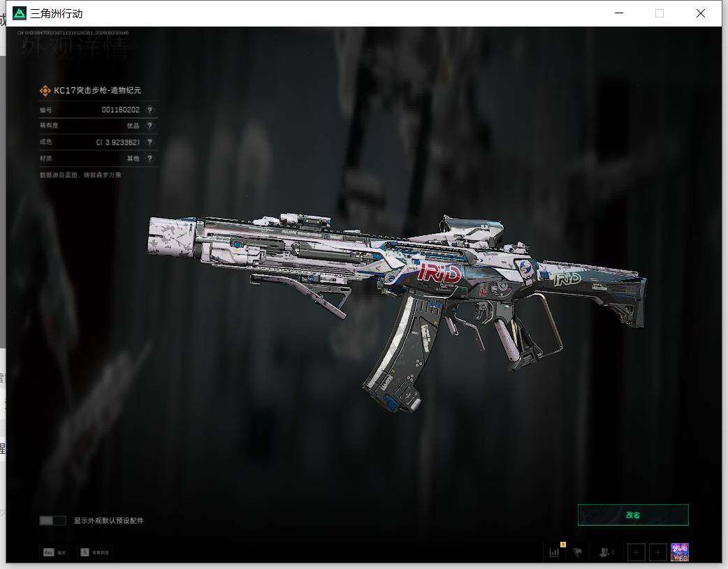Click the material value 其他
Screen dimensions: 728x569
[133, 158]
